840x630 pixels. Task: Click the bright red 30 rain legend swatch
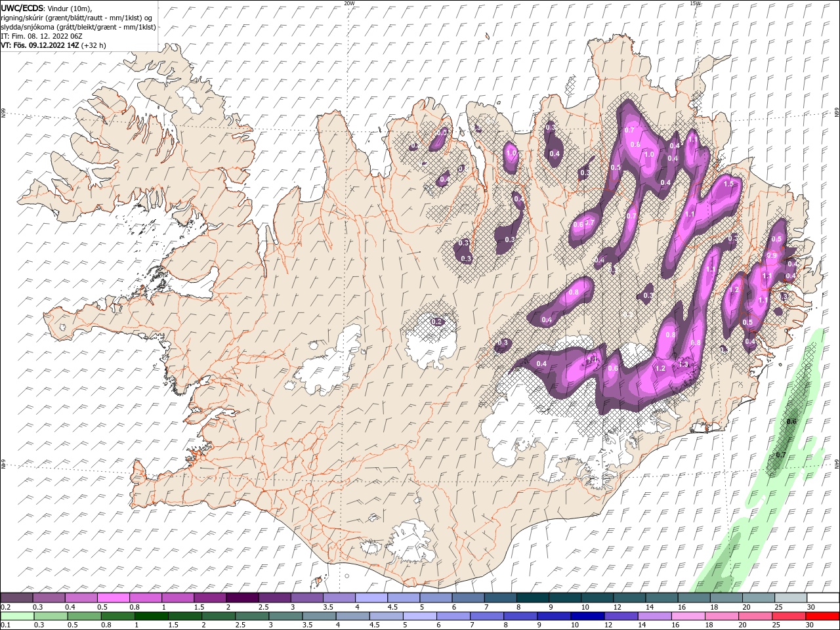[x=823, y=616]
